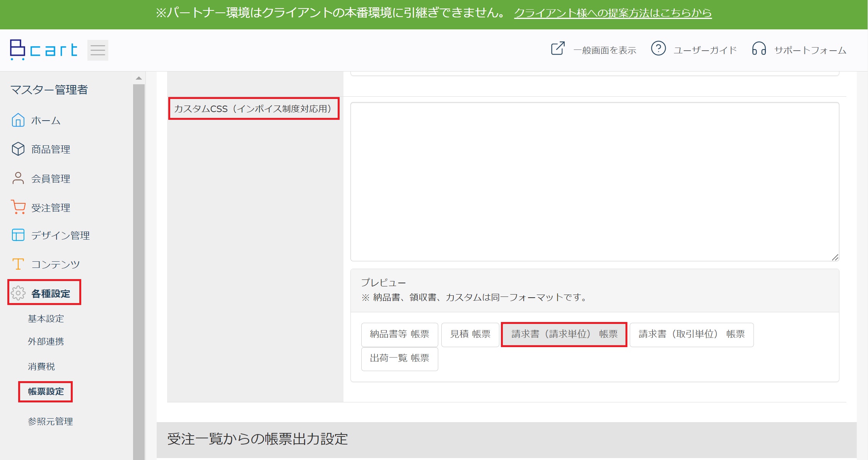868x460 pixels.
Task: Click the textarea resize handle corner
Action: (x=835, y=257)
